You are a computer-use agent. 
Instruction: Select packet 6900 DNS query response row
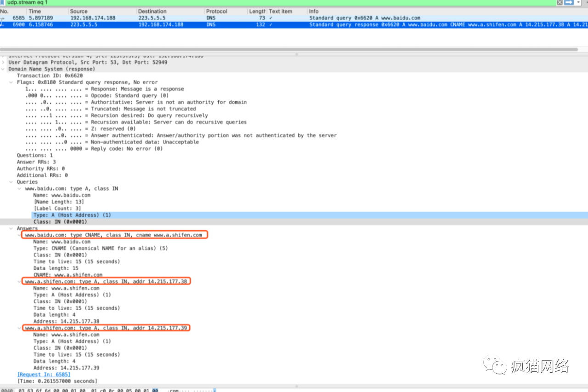point(294,25)
